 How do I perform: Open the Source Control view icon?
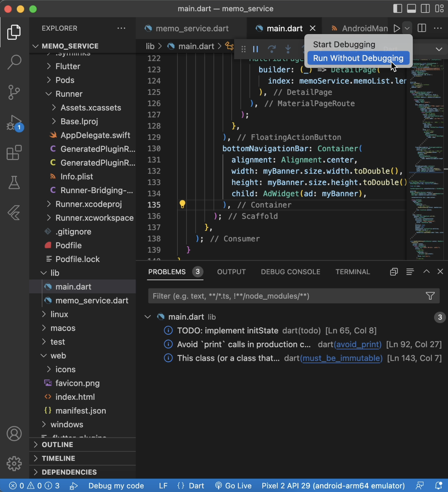(x=14, y=92)
